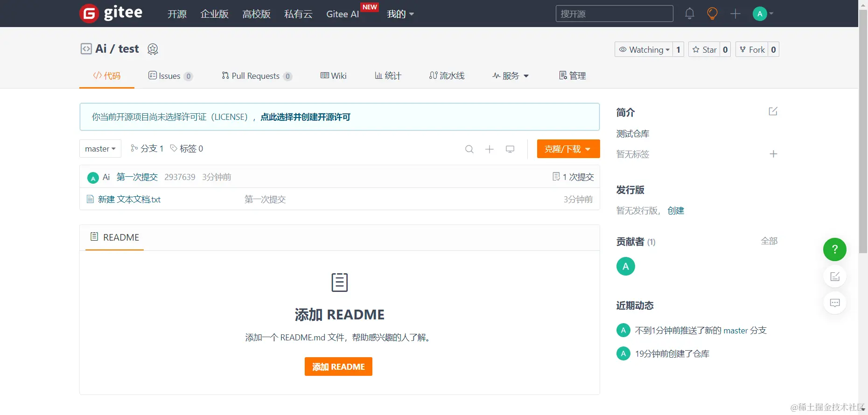Open Web IDE monitor icon
Image resolution: width=868 pixels, height=415 pixels.
pos(510,149)
